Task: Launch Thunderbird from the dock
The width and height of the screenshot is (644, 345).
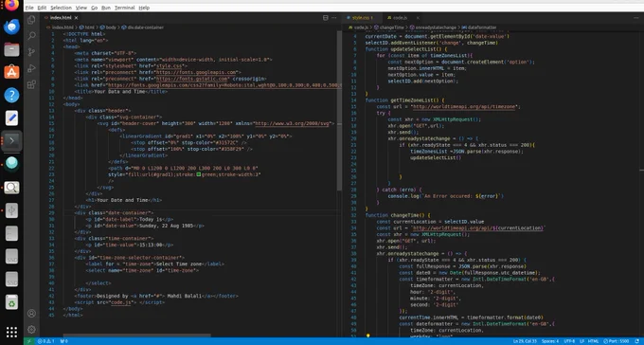Action: tap(11, 27)
